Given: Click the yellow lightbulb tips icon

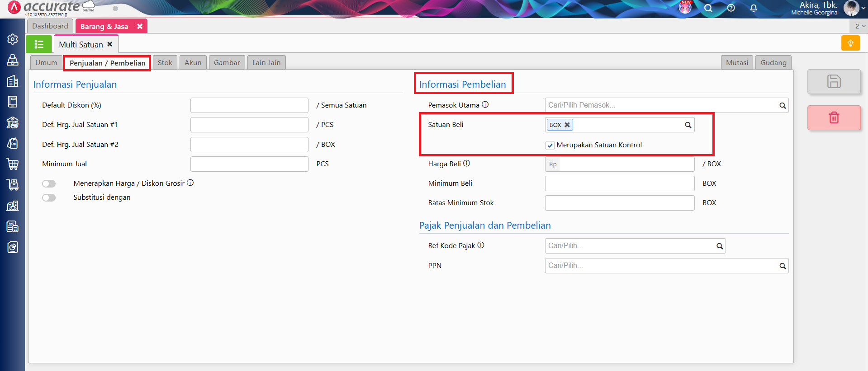Looking at the screenshot, I should pyautogui.click(x=850, y=43).
